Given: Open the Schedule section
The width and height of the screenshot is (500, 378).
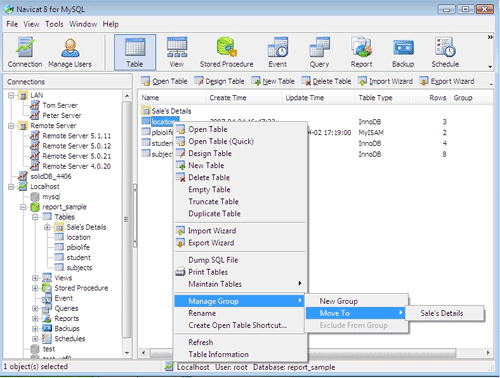Looking at the screenshot, I should coord(445,52).
